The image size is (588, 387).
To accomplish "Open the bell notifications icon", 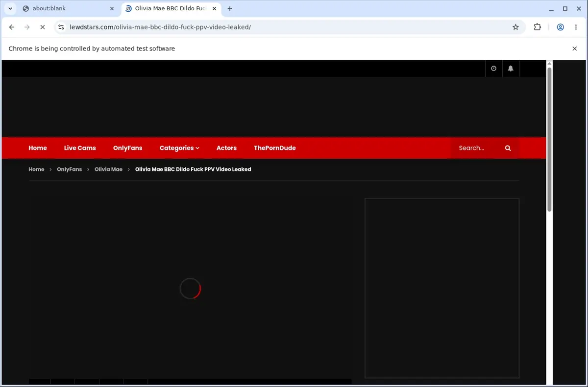I will (x=511, y=69).
